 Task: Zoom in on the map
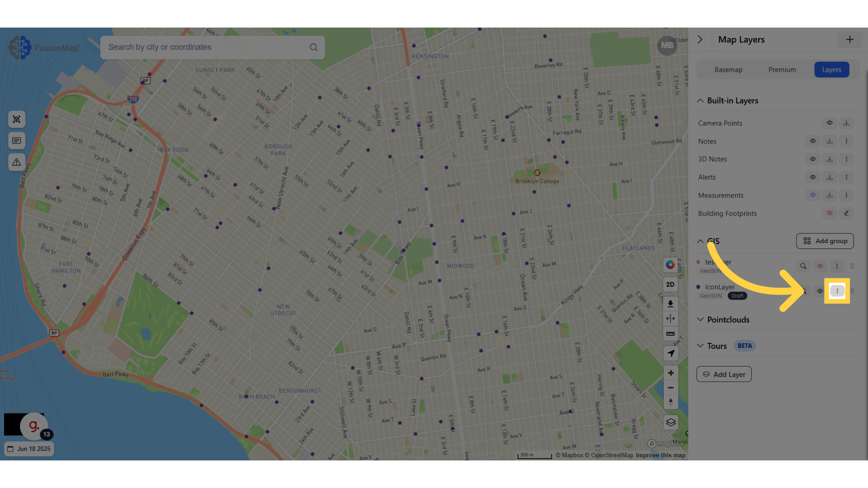(x=670, y=373)
